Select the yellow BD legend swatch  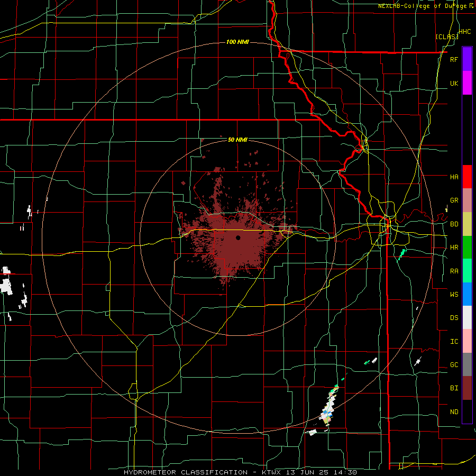tap(467, 224)
